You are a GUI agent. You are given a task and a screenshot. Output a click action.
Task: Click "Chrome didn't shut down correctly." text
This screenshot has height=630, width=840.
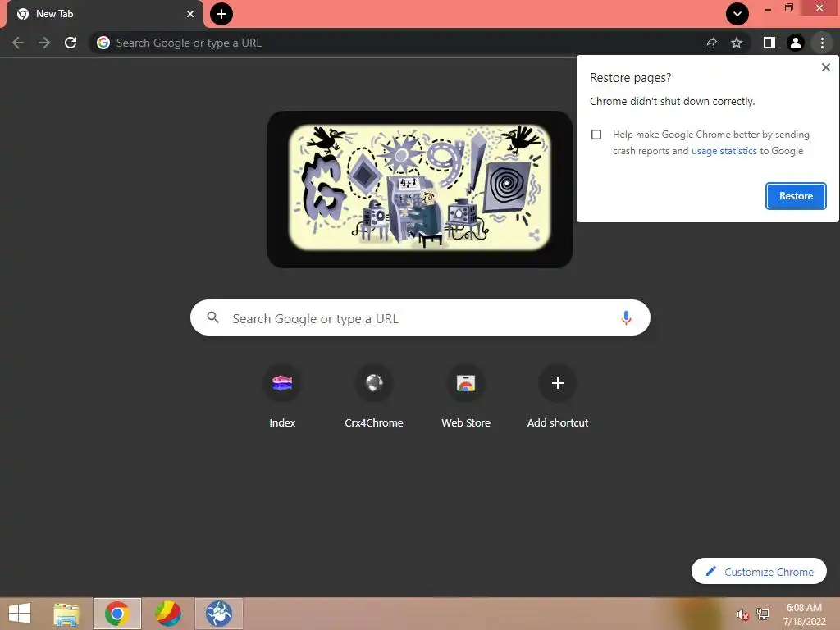pyautogui.click(x=673, y=101)
